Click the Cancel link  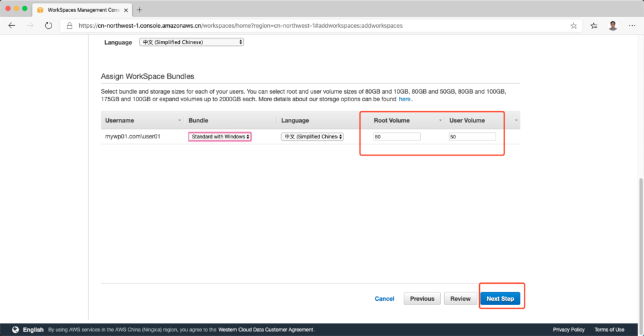(x=384, y=299)
